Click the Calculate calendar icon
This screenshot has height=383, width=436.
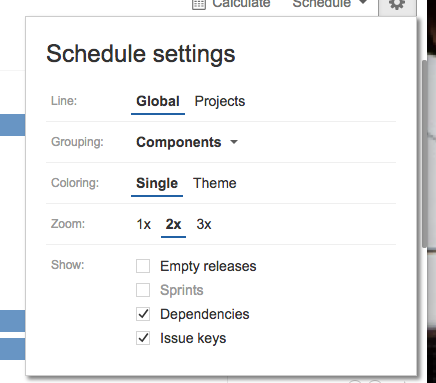click(199, 4)
